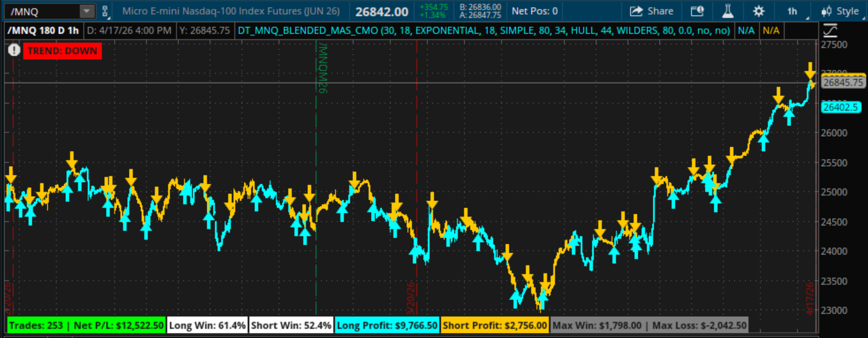Click the exclamation warning icon
Screen dimensions: 868x338
click(x=14, y=51)
